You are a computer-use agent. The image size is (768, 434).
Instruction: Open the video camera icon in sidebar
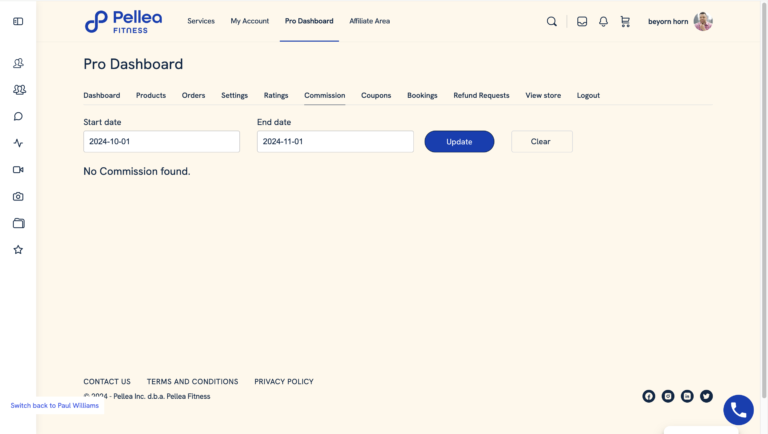pyautogui.click(x=18, y=169)
